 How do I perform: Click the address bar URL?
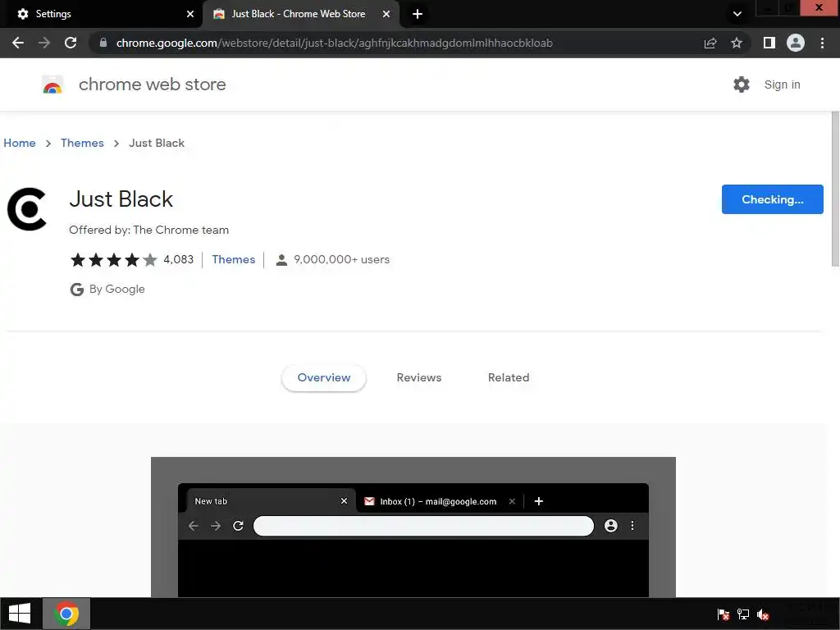(335, 43)
